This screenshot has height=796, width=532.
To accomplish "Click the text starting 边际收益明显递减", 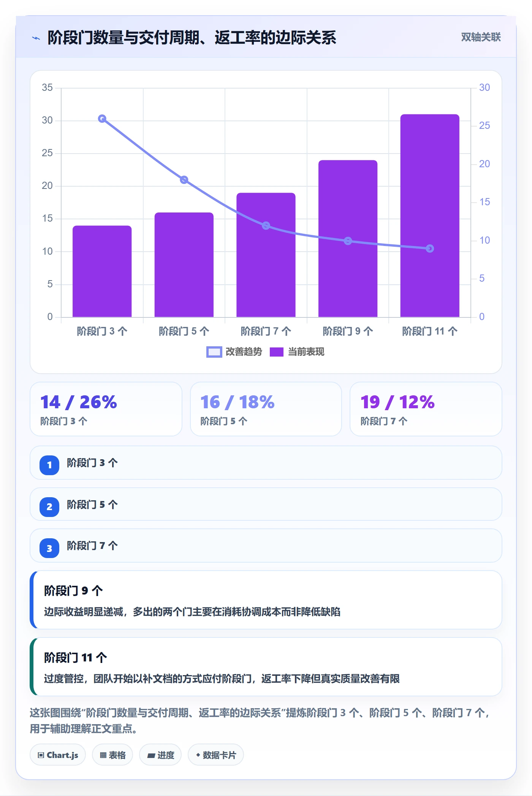I will (192, 612).
